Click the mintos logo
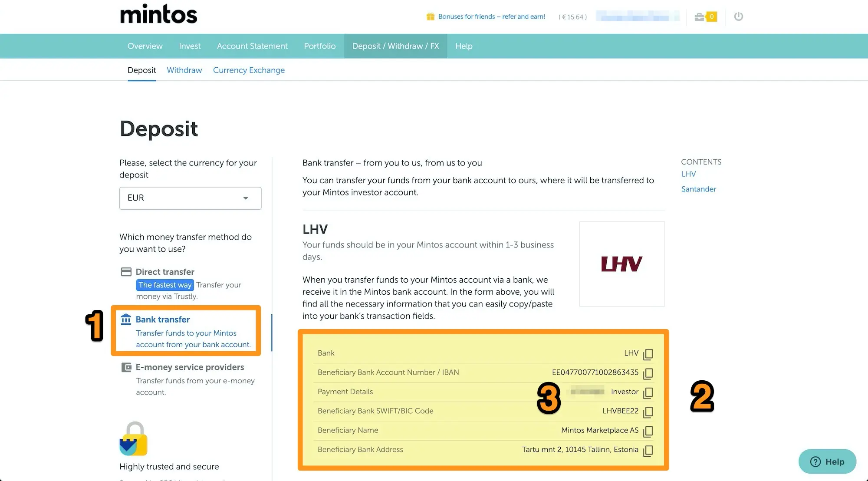This screenshot has height=481, width=868. (x=158, y=14)
